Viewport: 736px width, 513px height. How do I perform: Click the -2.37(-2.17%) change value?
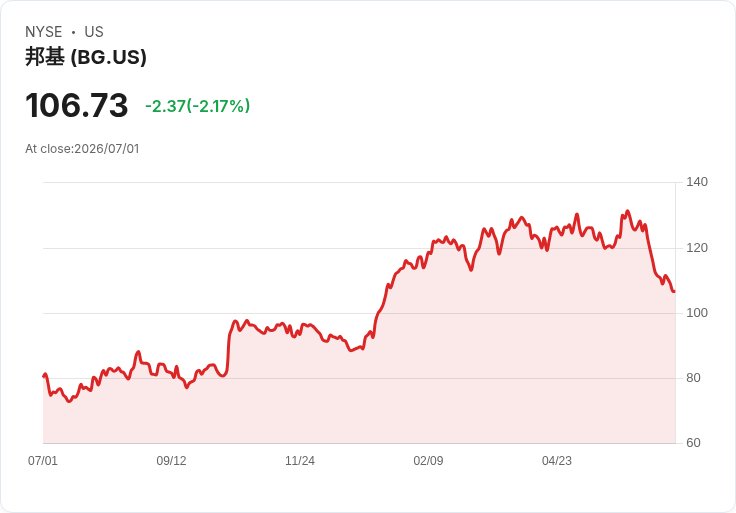(198, 106)
